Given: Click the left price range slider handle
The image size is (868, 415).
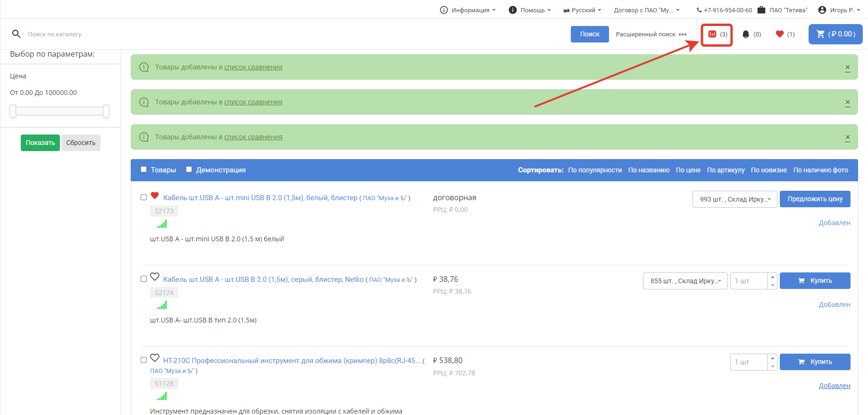Looking at the screenshot, I should 13,111.
